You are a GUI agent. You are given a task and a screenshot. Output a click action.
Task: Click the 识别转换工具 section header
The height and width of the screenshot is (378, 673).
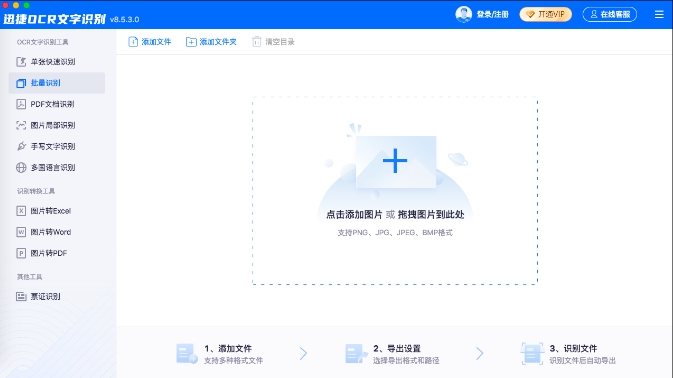[x=36, y=191]
